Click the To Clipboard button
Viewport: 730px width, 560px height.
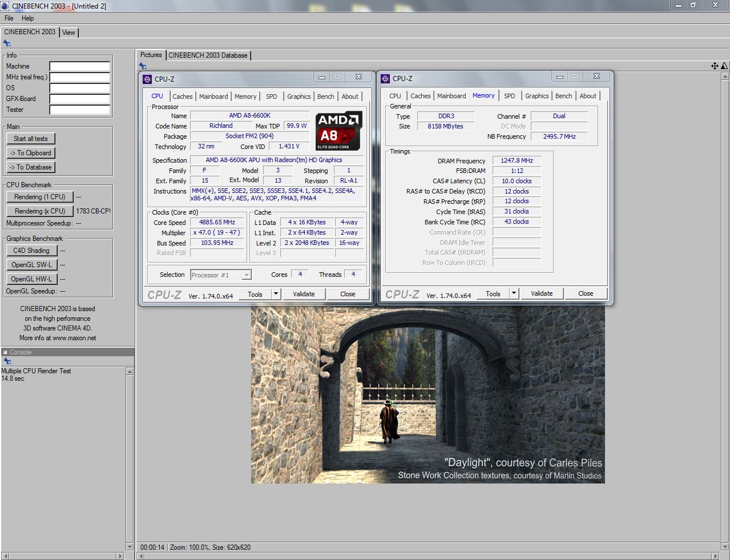coord(31,153)
